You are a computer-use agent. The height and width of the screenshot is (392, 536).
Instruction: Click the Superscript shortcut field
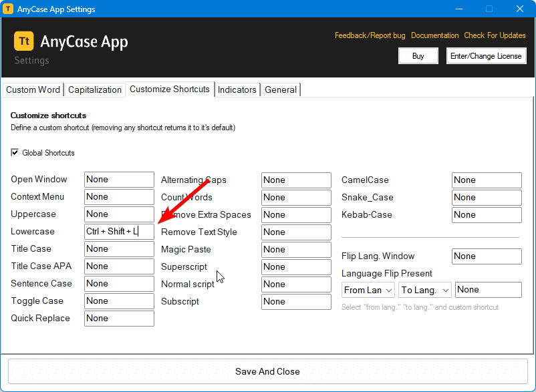tap(296, 267)
